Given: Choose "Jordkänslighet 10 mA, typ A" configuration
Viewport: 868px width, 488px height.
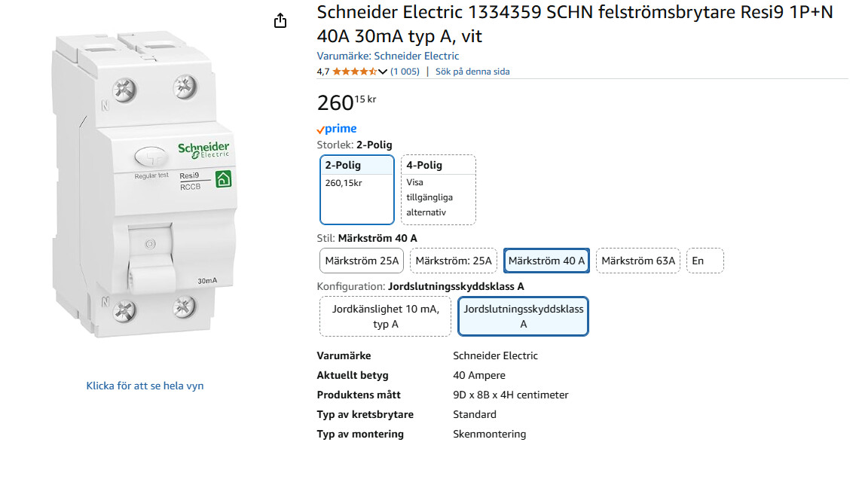Looking at the screenshot, I should click(x=385, y=316).
